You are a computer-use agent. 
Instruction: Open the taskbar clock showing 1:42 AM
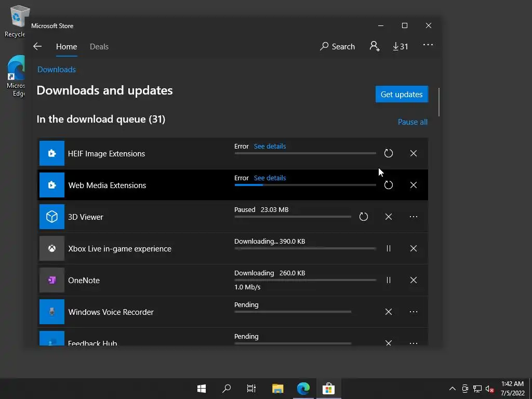(x=513, y=389)
